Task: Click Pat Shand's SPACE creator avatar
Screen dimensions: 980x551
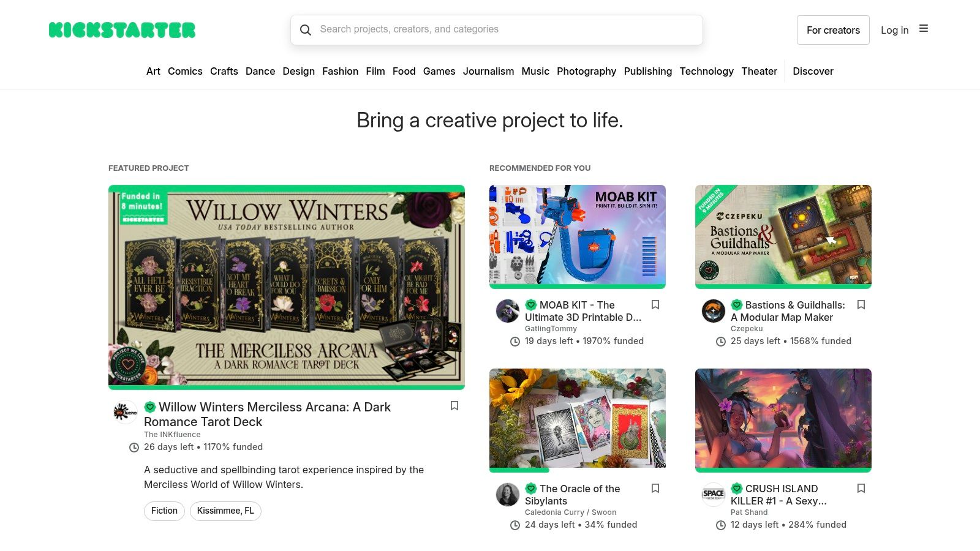Action: 713,495
